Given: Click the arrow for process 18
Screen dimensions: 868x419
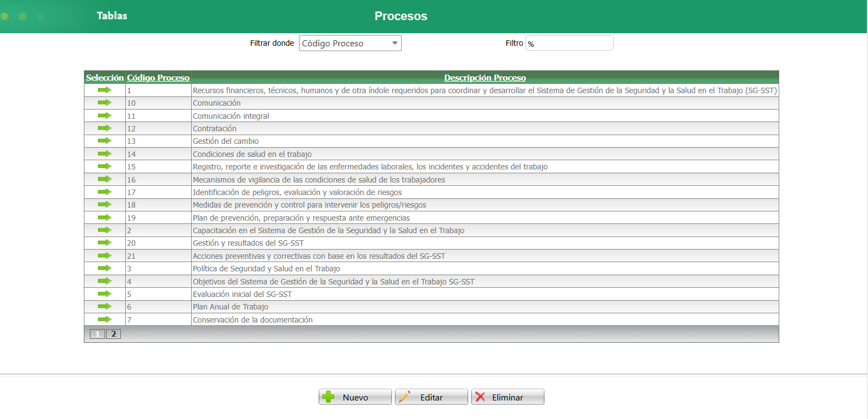Looking at the screenshot, I should point(105,204).
